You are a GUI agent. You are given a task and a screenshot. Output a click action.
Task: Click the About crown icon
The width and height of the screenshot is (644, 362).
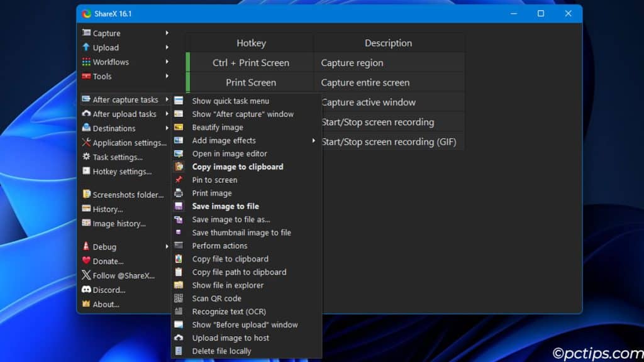(86, 304)
